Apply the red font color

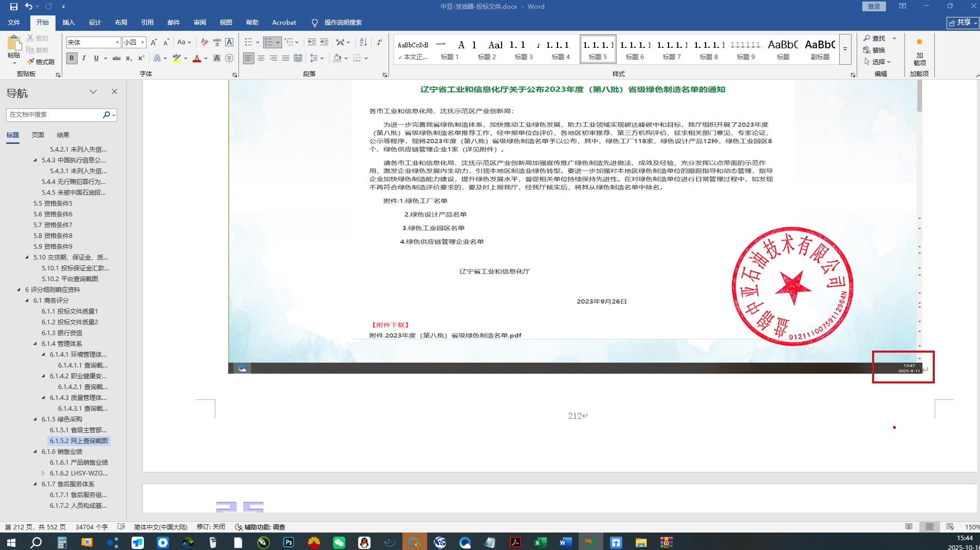coord(196,58)
